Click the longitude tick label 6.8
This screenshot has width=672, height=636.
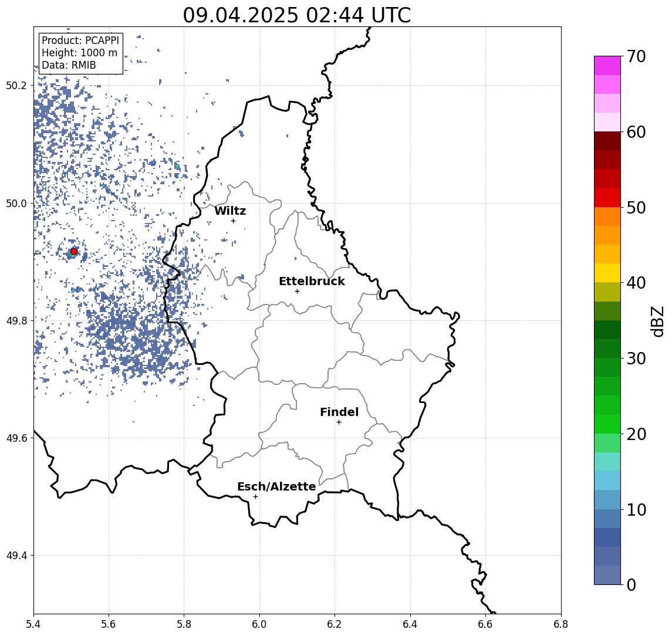[560, 624]
